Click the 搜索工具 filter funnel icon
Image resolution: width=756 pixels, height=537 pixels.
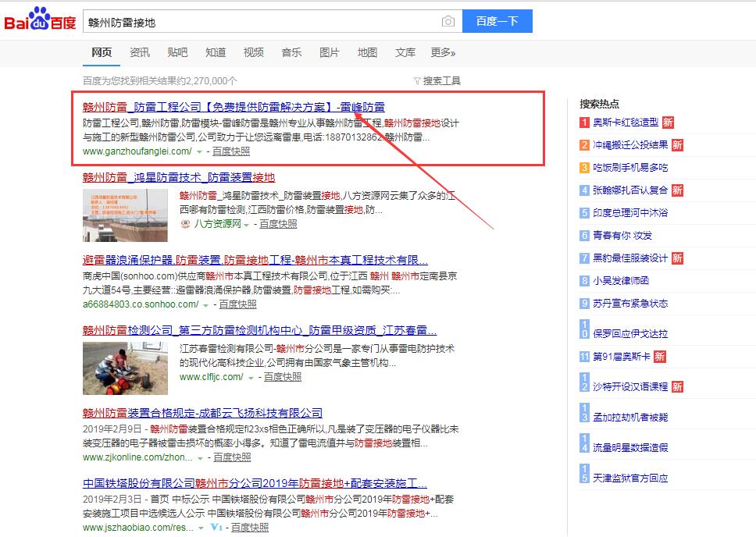tap(417, 81)
